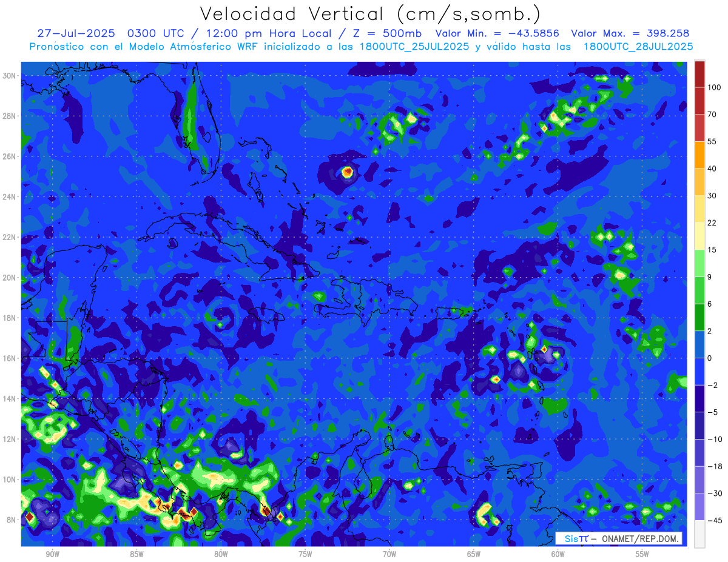Click the 26N latitude axis label
Screen dimensions: 728x562
click(10, 156)
